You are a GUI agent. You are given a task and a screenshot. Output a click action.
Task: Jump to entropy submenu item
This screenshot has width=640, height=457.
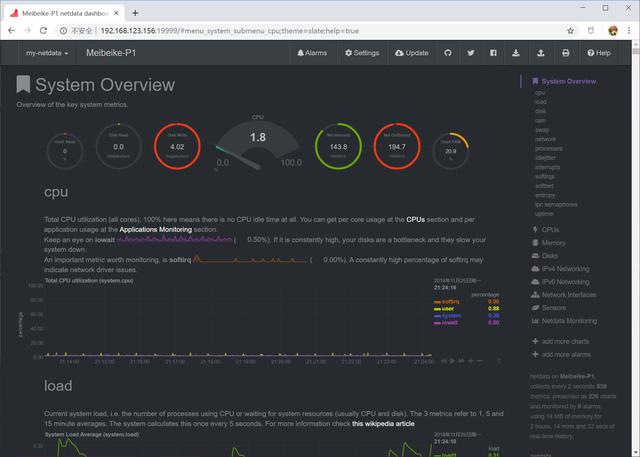[545, 195]
